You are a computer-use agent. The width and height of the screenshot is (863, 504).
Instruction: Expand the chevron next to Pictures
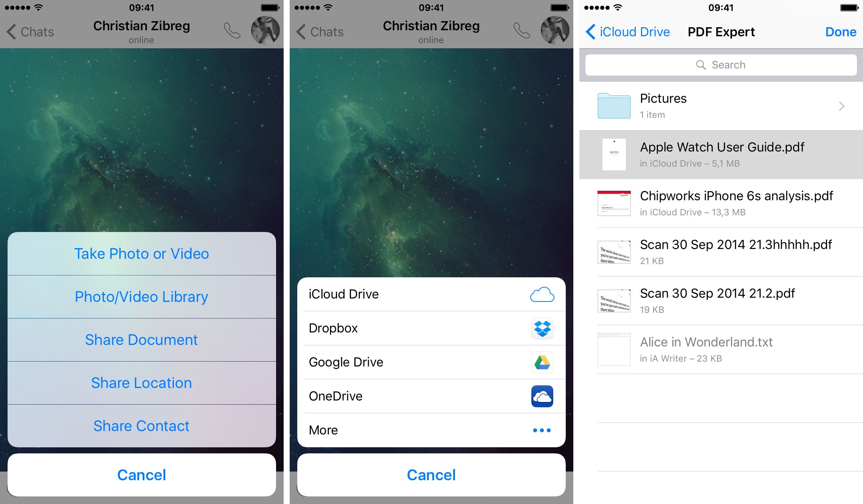coord(841,106)
